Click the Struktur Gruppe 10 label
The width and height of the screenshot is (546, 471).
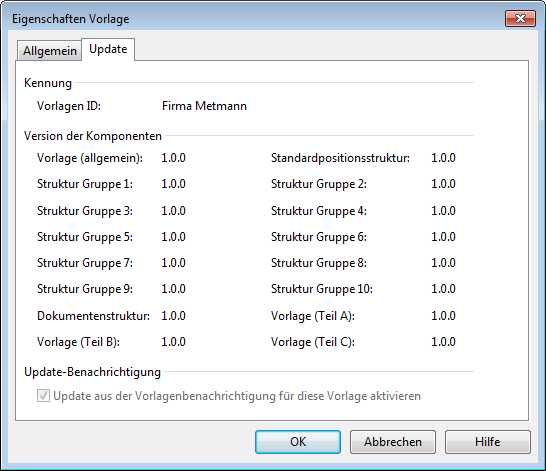pyautogui.click(x=322, y=289)
